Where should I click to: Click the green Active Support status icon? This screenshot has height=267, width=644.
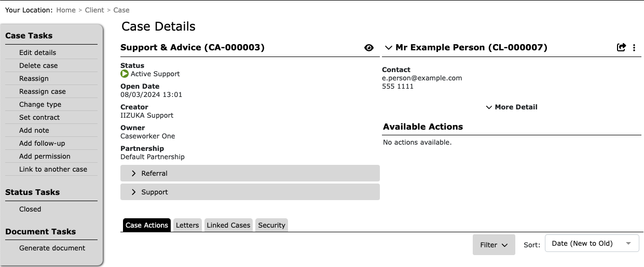(x=125, y=74)
